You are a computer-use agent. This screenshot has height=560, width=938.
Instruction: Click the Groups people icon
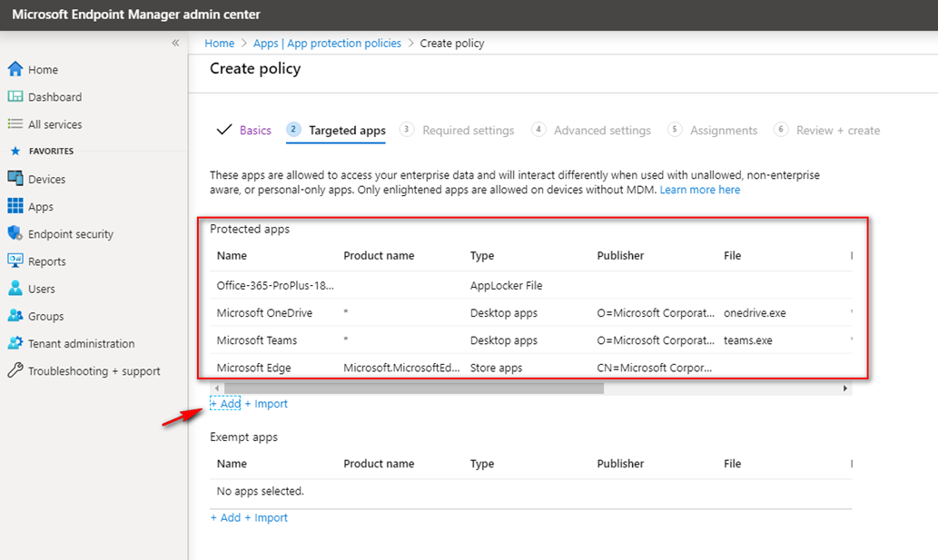point(15,316)
